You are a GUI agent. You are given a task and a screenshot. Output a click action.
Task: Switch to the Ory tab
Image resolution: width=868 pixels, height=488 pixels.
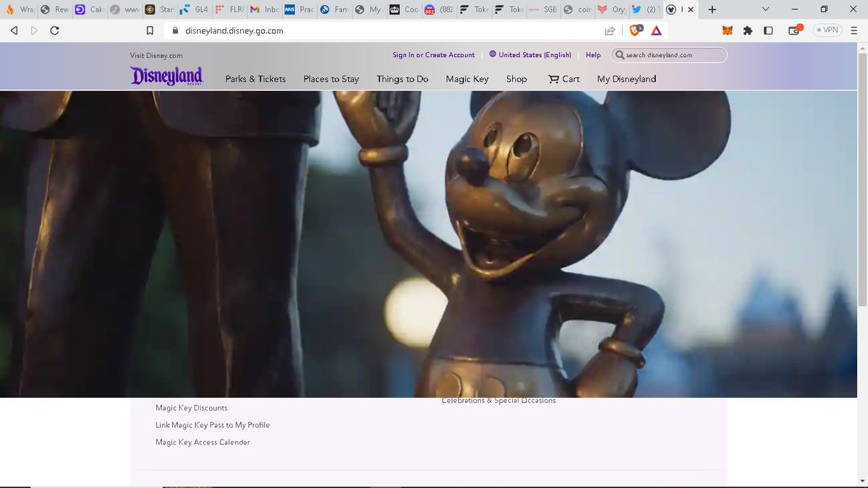pyautogui.click(x=611, y=9)
